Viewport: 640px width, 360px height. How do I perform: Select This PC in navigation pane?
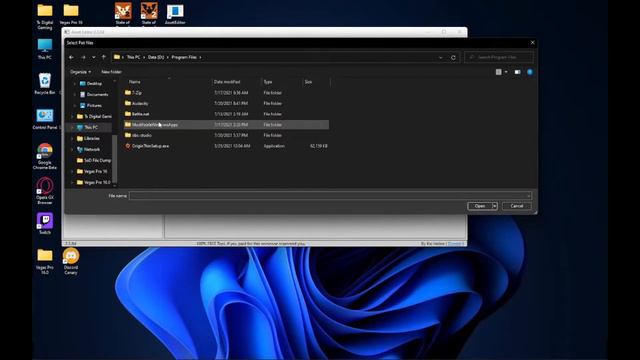click(x=91, y=127)
